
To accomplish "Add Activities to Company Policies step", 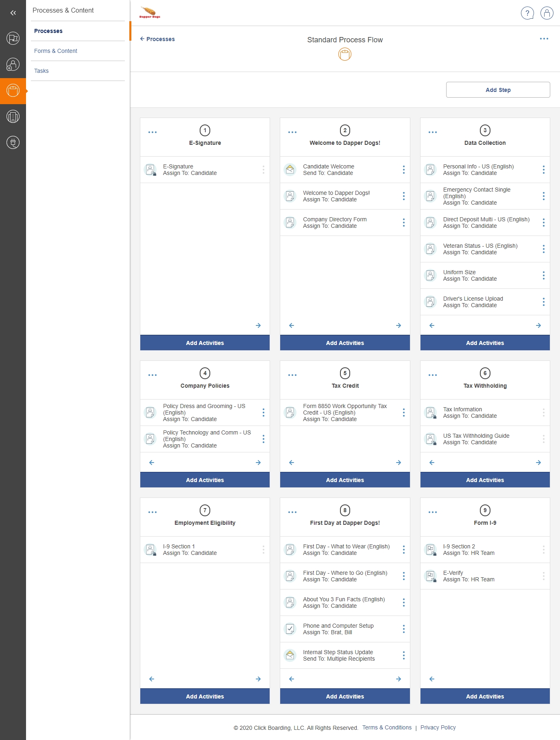I will [x=205, y=480].
